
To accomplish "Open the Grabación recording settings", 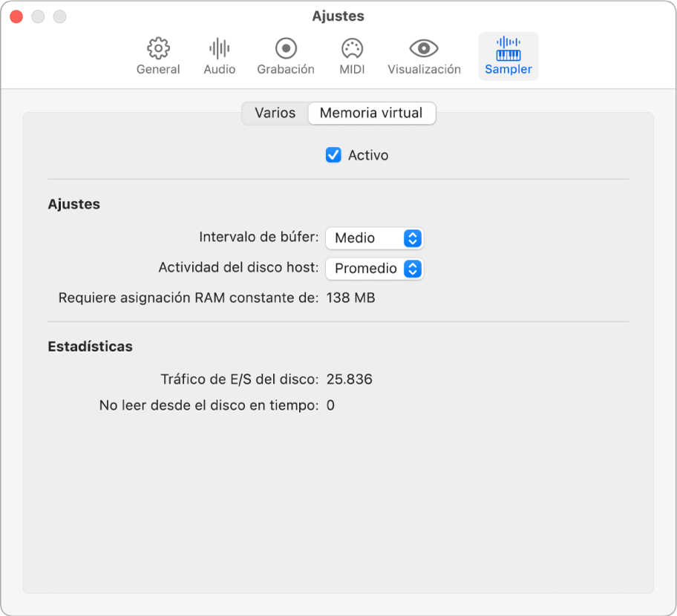I will [285, 56].
